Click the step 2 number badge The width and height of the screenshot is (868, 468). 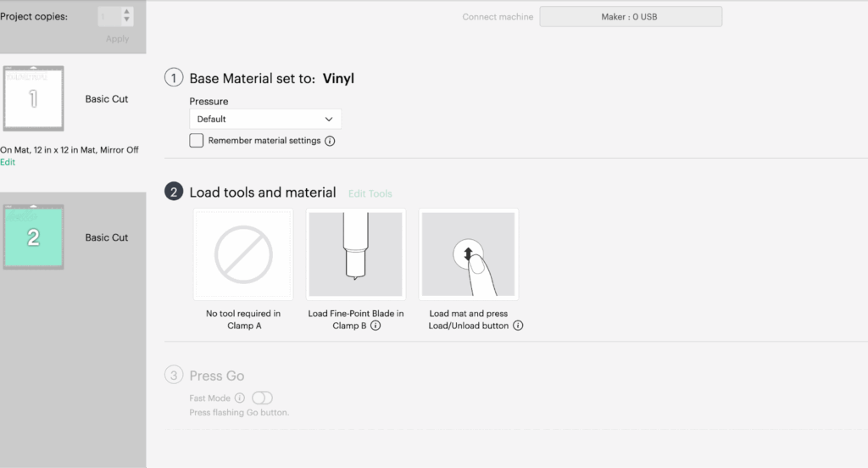[x=174, y=192]
